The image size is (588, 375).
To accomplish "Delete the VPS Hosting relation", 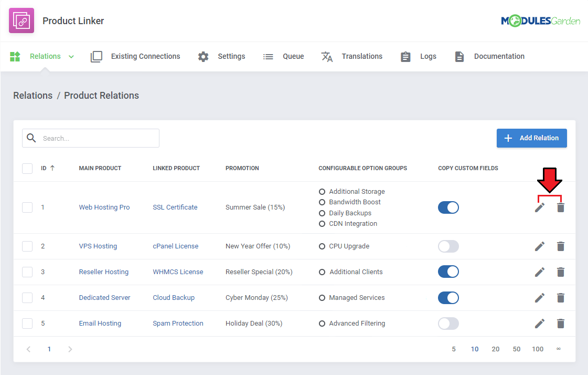I will pos(561,246).
